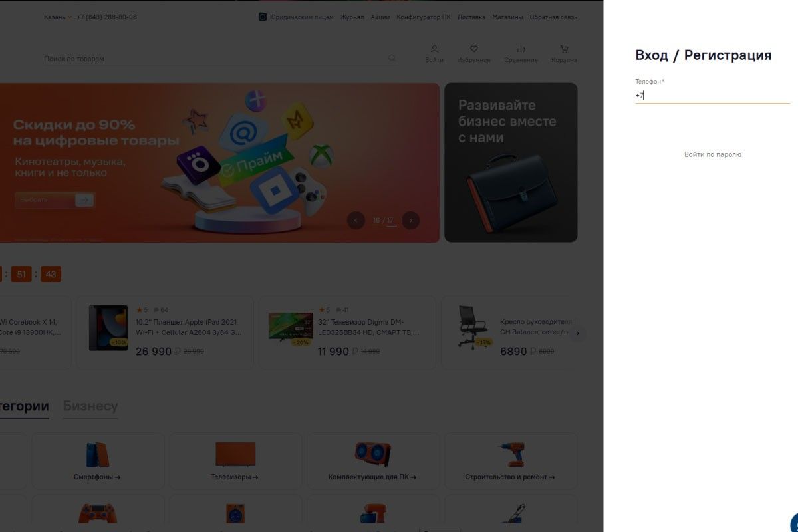Go to previous banner slide arrow
798x532 pixels.
(356, 220)
